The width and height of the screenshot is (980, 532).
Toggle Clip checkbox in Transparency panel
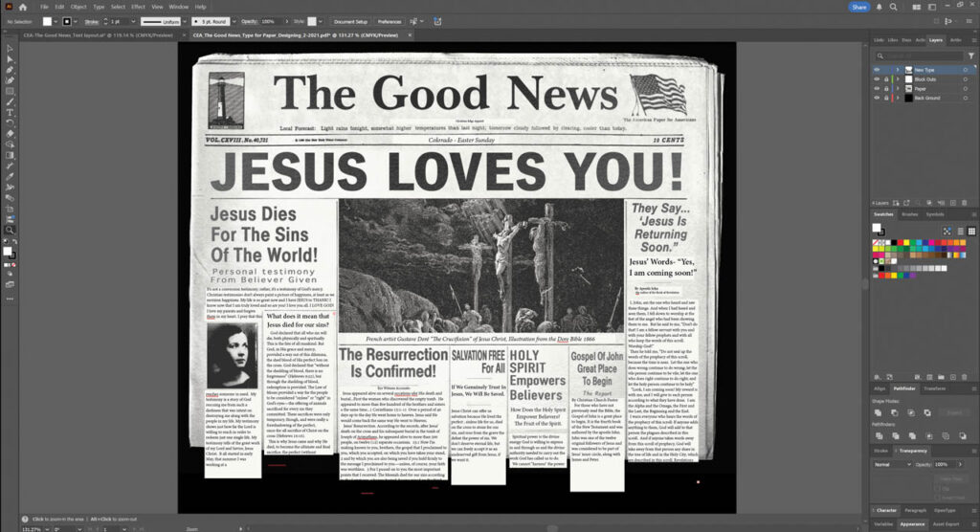(x=938, y=488)
